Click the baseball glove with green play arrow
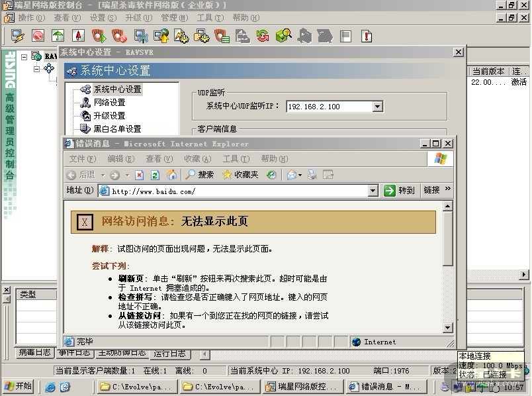The height and width of the screenshot is (396, 532). (99, 36)
